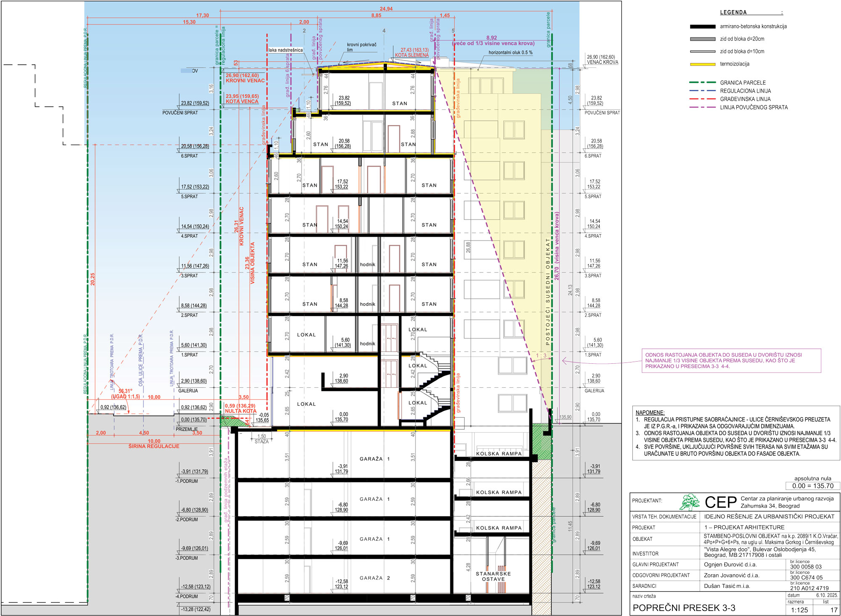Click the KOTA SLEMENA roof label
This screenshot has height=616, width=841.
[x=411, y=55]
